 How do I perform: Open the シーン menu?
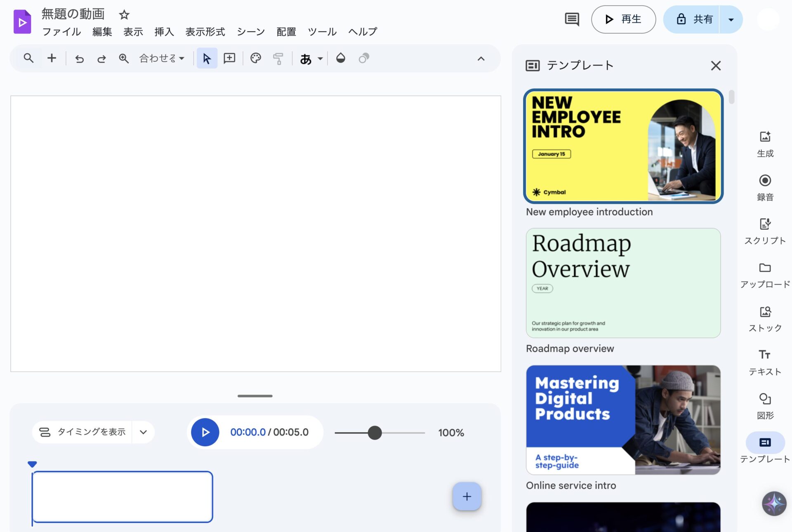tap(250, 32)
